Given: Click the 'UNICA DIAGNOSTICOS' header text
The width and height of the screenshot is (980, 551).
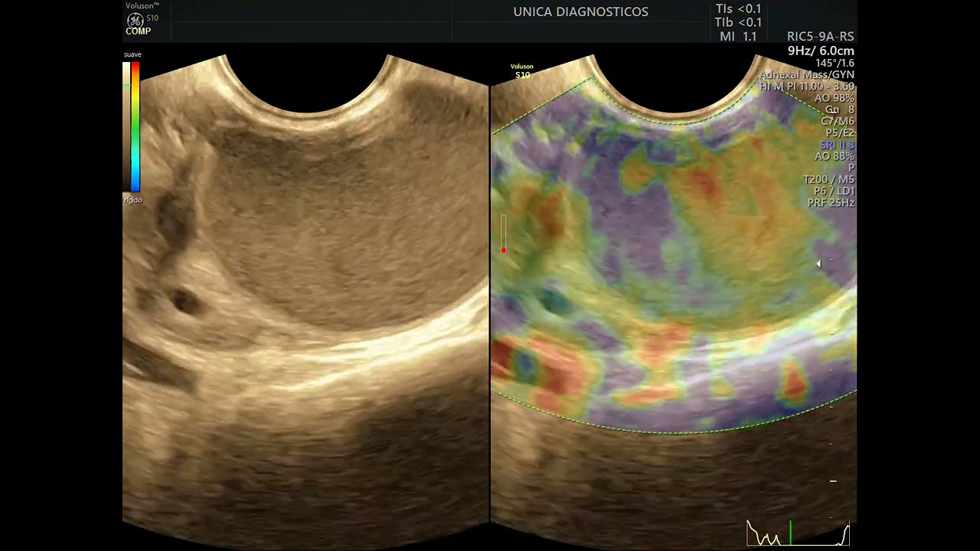Looking at the screenshot, I should (x=580, y=11).
